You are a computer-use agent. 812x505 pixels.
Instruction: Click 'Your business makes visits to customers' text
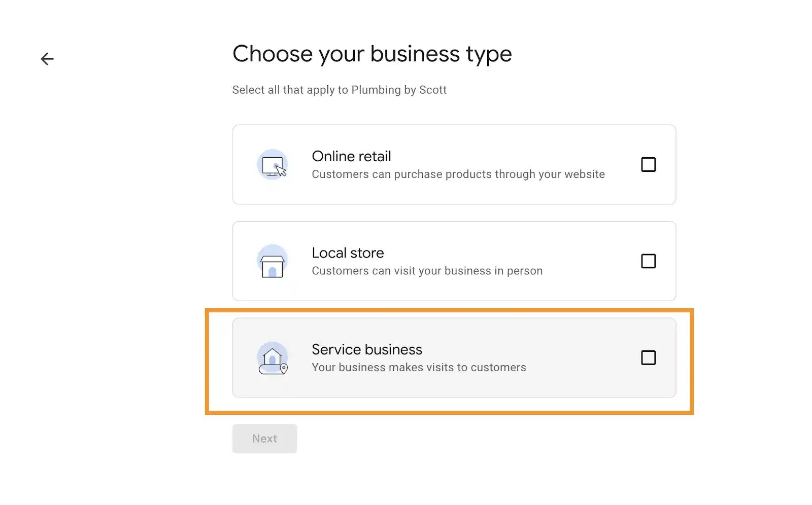pos(419,368)
